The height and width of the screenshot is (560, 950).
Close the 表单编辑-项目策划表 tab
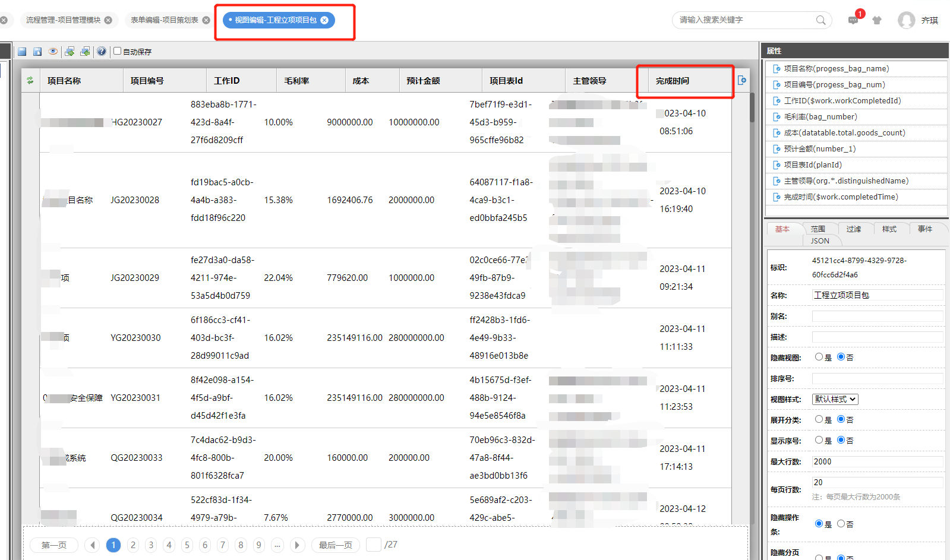point(206,20)
